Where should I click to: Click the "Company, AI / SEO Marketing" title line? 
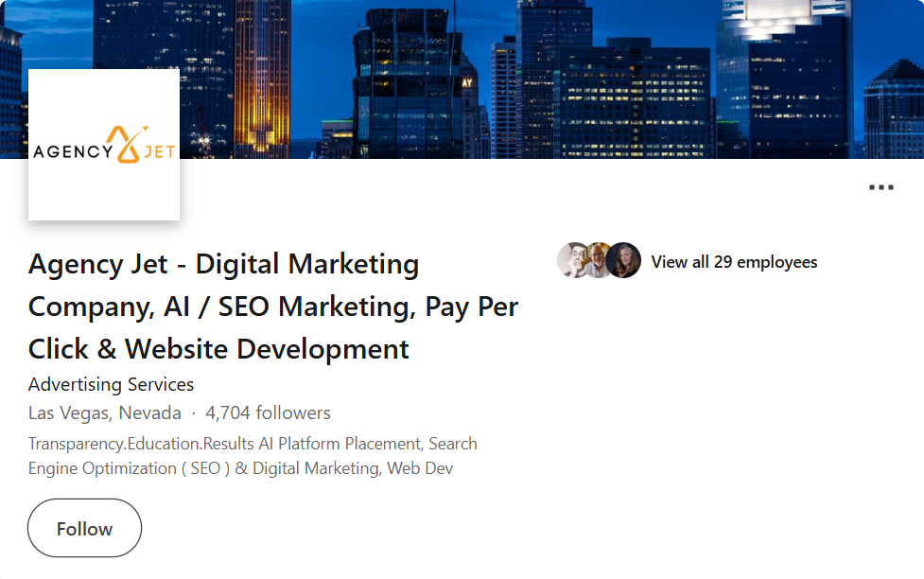(x=273, y=307)
